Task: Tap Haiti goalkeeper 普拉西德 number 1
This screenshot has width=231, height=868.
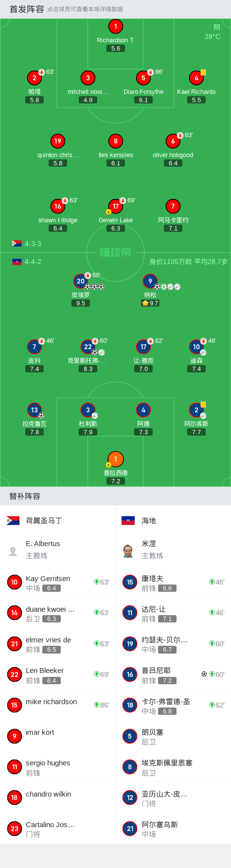Action: (115, 459)
